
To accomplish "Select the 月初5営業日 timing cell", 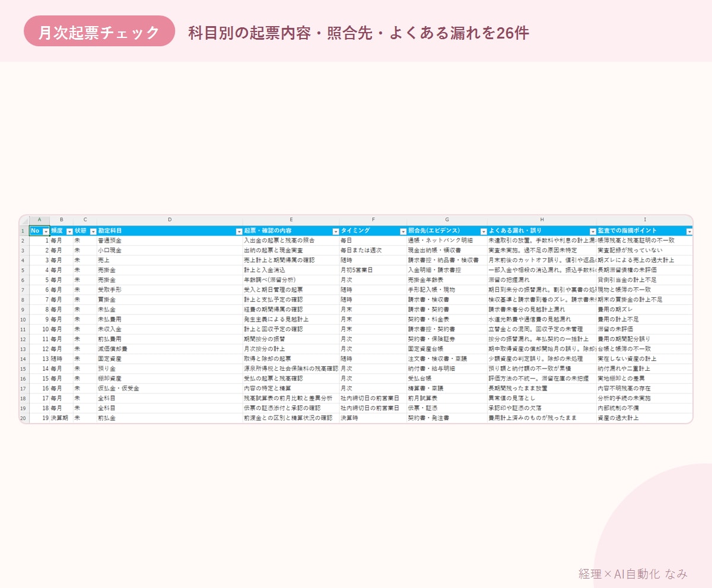I will pos(373,270).
